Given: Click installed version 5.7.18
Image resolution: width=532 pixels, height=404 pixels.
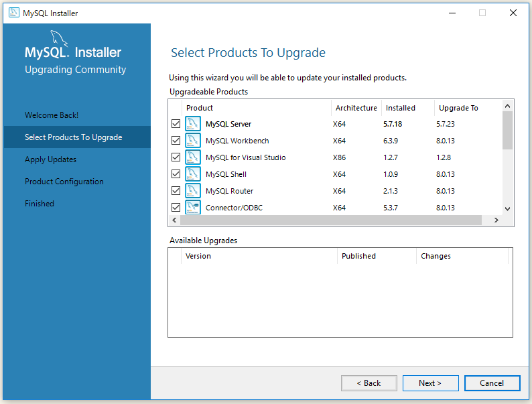Looking at the screenshot, I should pos(393,124).
